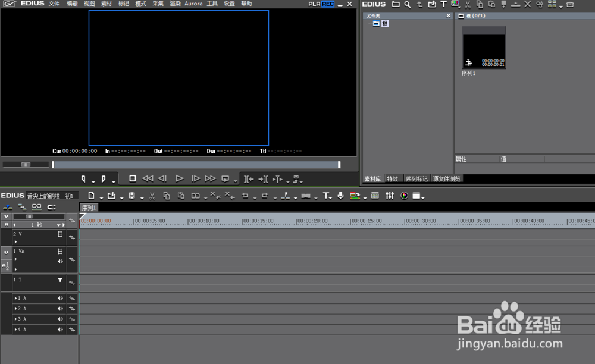This screenshot has width=595, height=364.
Task: Click the new sequence icon in timeline toolbar
Action: pos(91,196)
